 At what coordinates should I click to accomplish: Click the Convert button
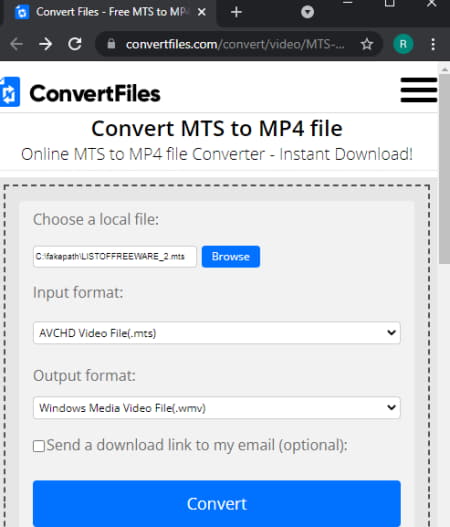(x=217, y=503)
